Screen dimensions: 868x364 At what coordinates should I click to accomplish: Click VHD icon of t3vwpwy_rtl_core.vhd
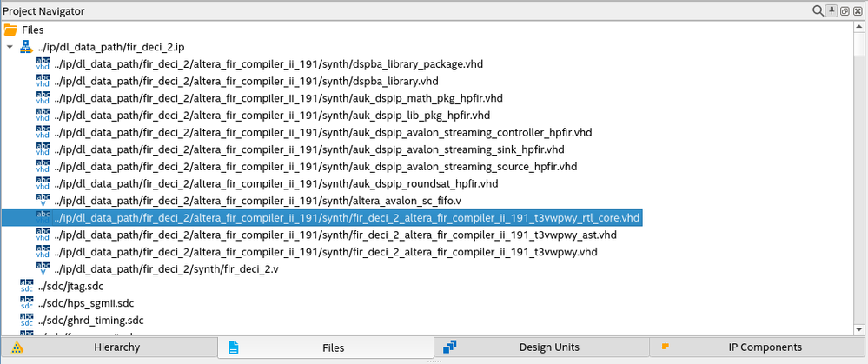point(43,218)
